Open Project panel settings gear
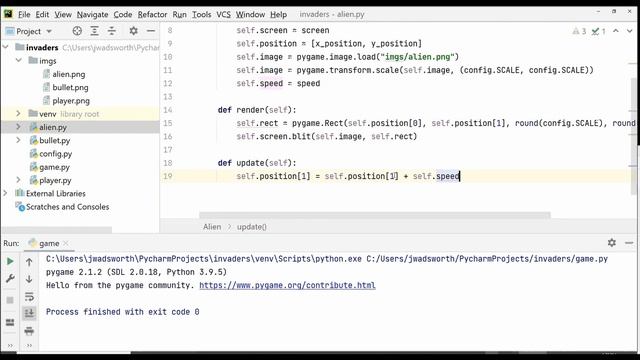The height and width of the screenshot is (360, 640). pos(133,31)
